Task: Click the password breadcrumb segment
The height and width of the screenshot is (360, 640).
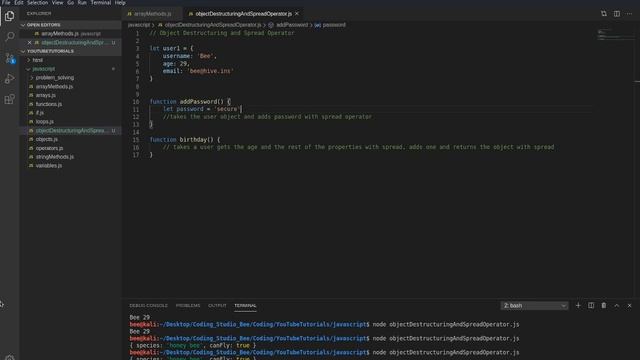Action: (334, 25)
